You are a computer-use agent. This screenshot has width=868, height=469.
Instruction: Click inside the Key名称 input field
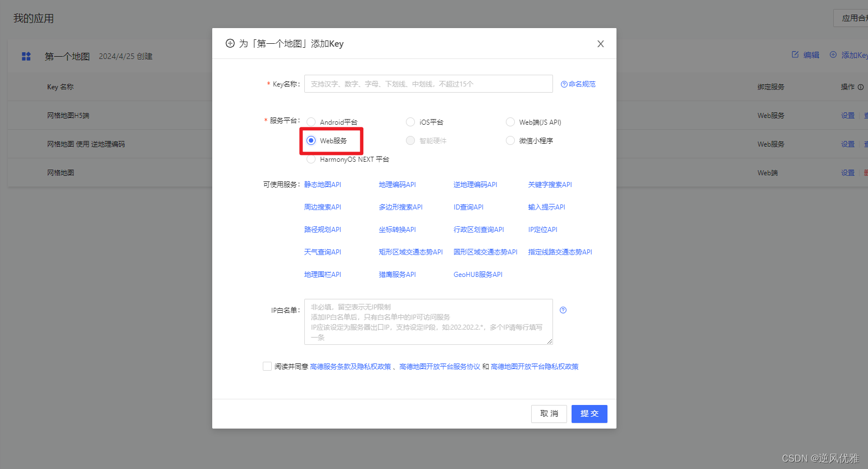click(428, 84)
